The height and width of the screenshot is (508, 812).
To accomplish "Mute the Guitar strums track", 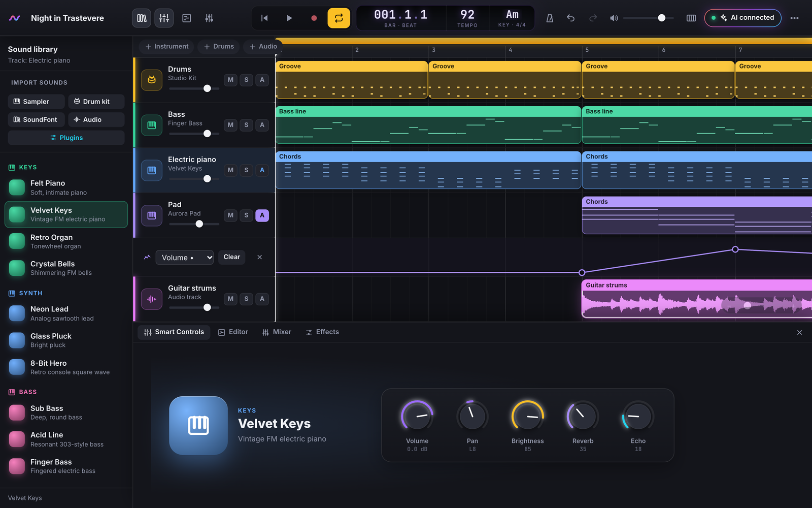I will tap(230, 299).
